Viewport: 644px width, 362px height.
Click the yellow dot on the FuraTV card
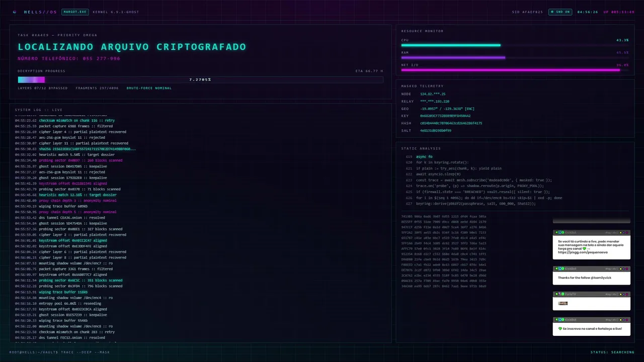click(x=620, y=295)
